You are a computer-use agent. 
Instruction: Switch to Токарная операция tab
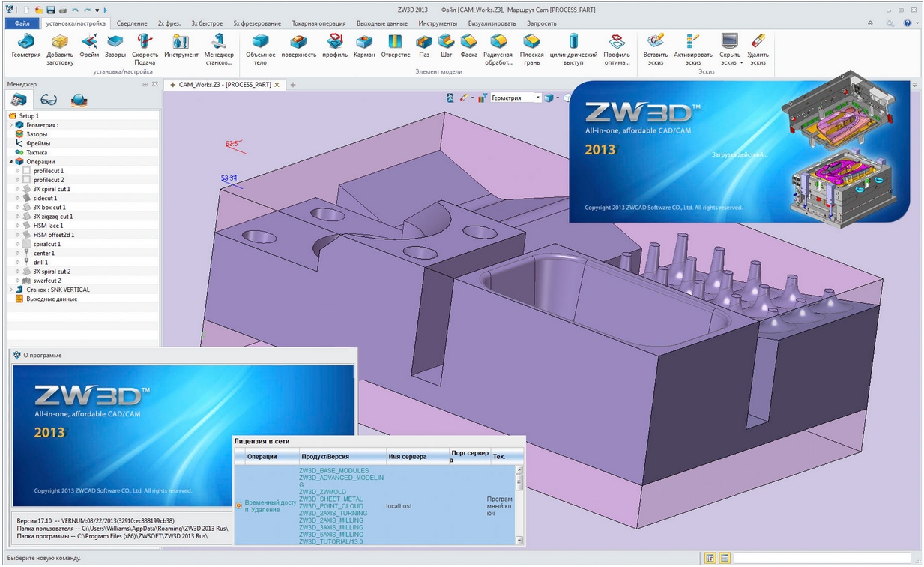(x=319, y=23)
